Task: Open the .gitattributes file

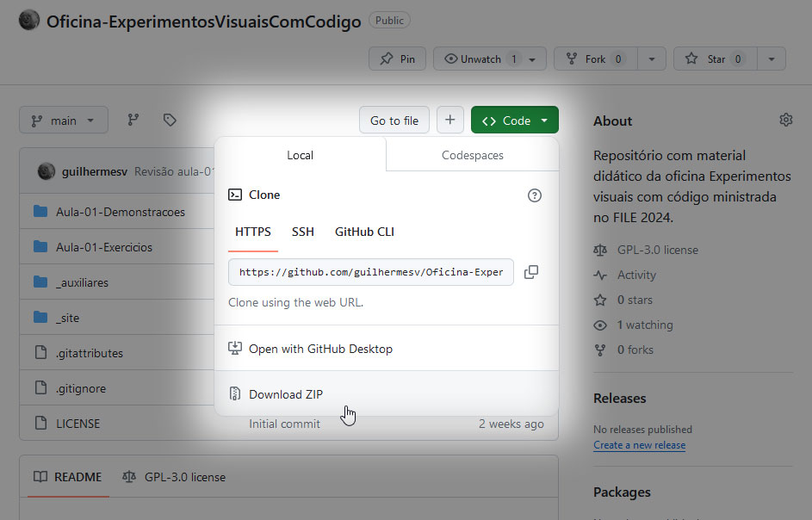Action: click(89, 353)
